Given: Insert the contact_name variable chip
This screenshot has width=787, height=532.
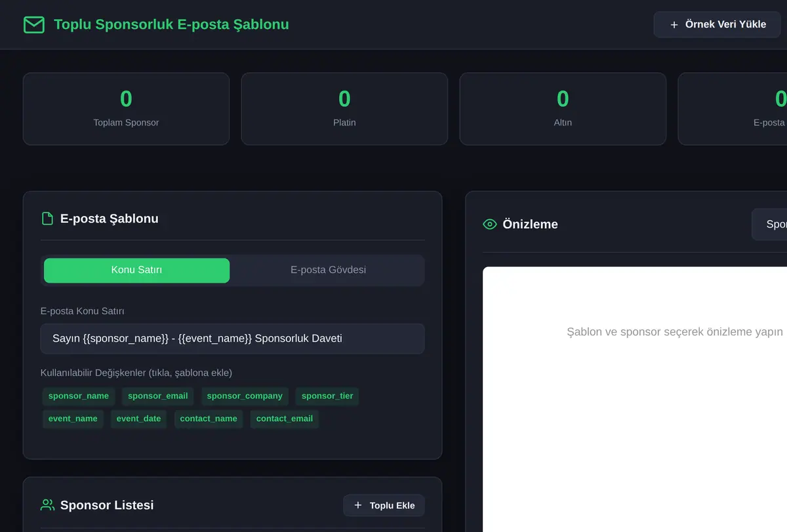Looking at the screenshot, I should [209, 419].
